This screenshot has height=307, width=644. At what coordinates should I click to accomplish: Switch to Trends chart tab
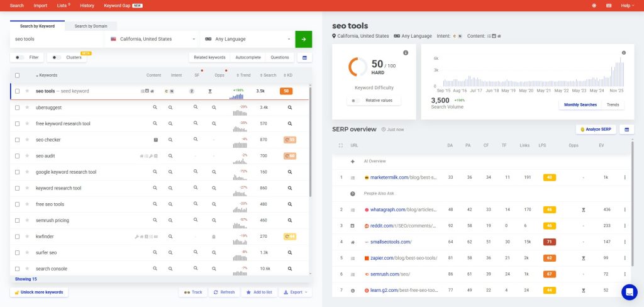613,105
